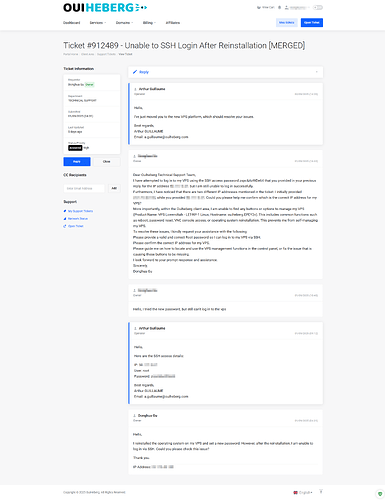
Task: Click the Support Tickets breadcrumb
Action: (x=106, y=54)
